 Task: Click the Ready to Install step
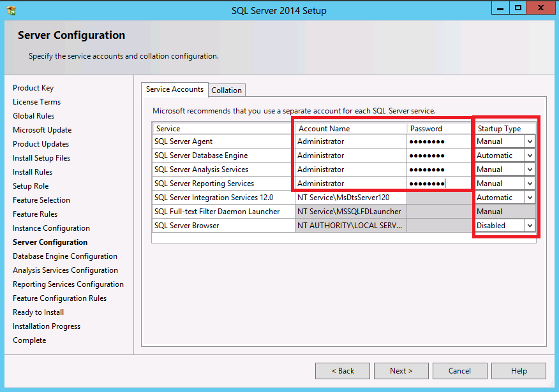[x=38, y=312]
